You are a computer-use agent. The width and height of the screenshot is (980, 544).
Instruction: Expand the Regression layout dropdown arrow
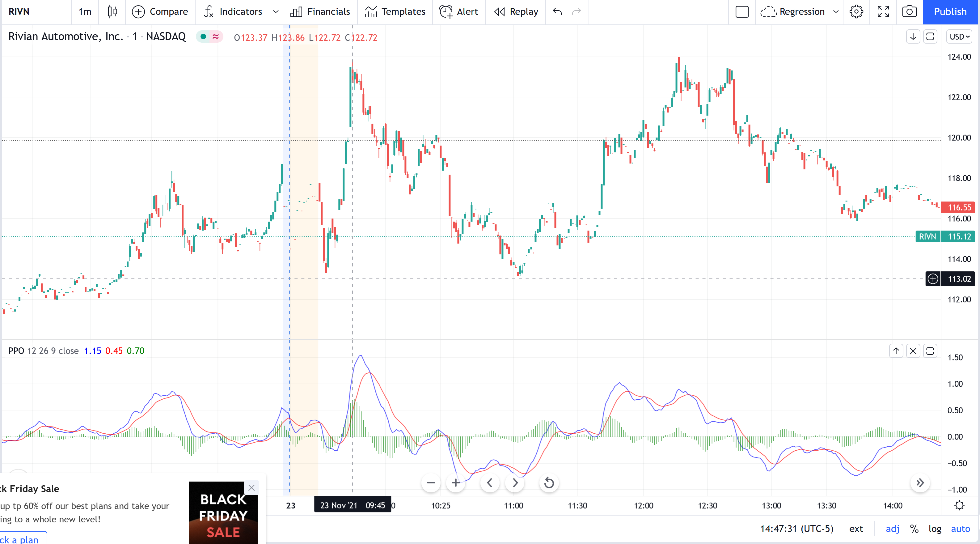(836, 12)
